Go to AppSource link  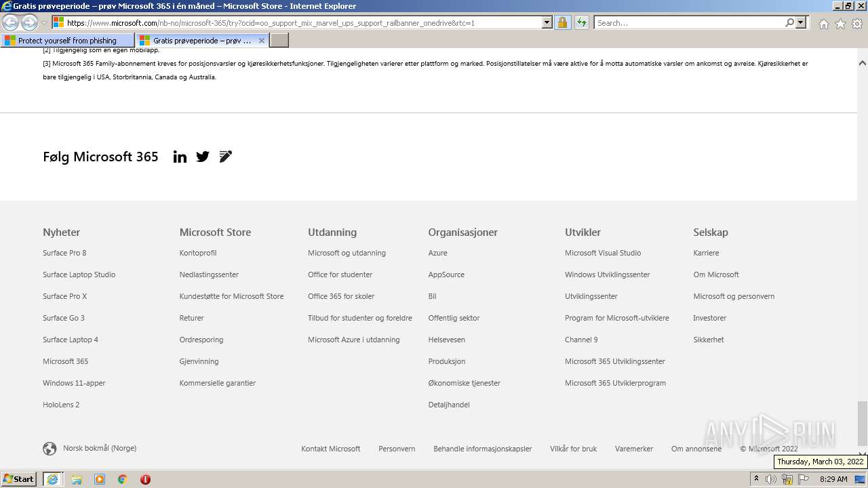[446, 274]
